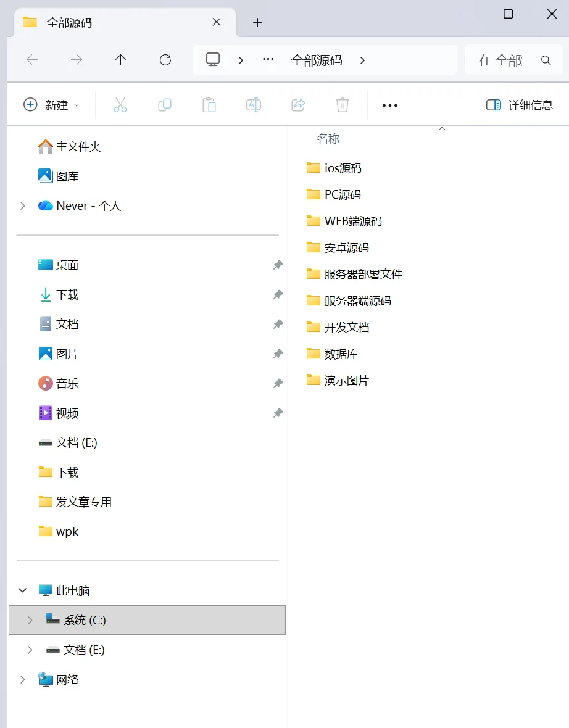Collapse the 此电脑 tree node

pos(22,590)
